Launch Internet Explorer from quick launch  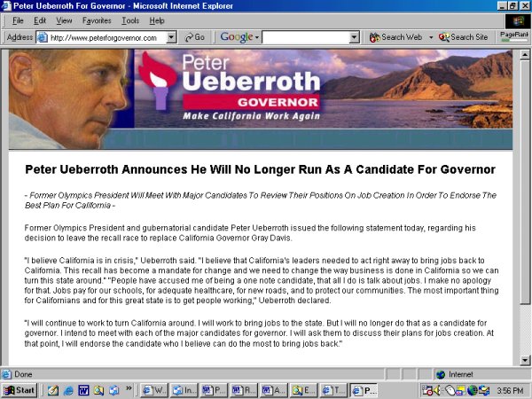(x=68, y=390)
